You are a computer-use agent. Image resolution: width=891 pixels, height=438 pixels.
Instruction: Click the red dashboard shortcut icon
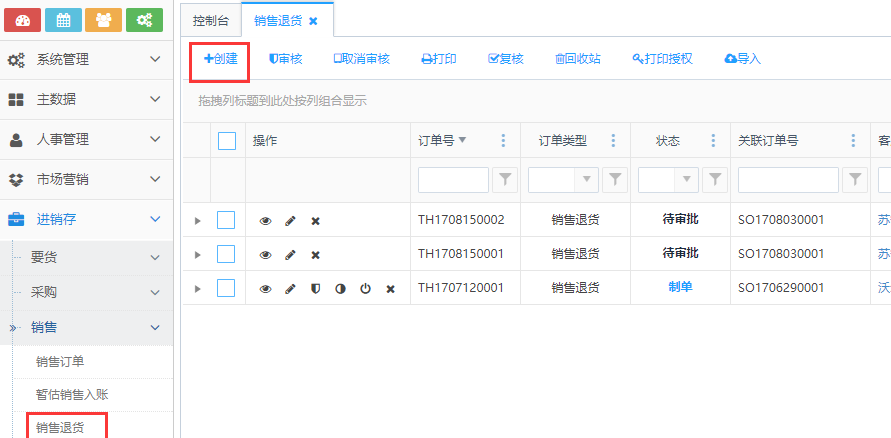24,19
